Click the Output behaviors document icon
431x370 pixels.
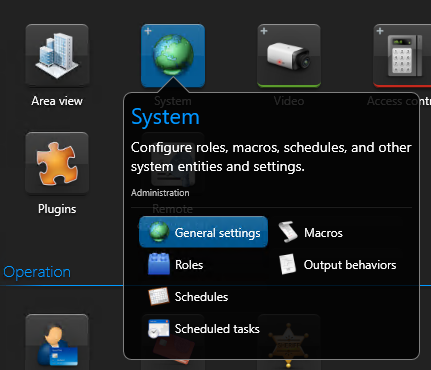288,264
